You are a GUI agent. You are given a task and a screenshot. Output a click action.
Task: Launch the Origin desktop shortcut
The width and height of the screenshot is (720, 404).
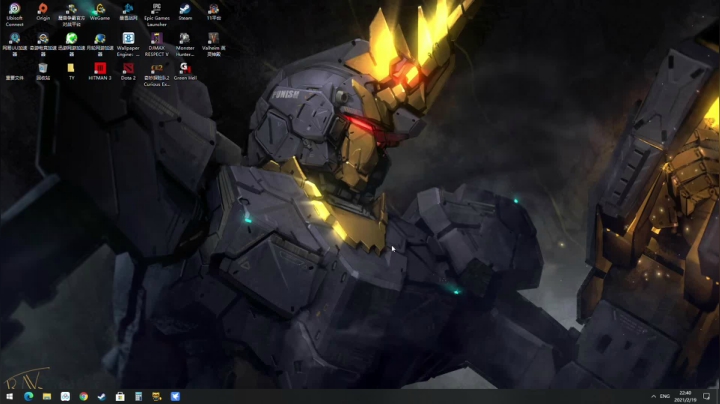[x=43, y=11]
